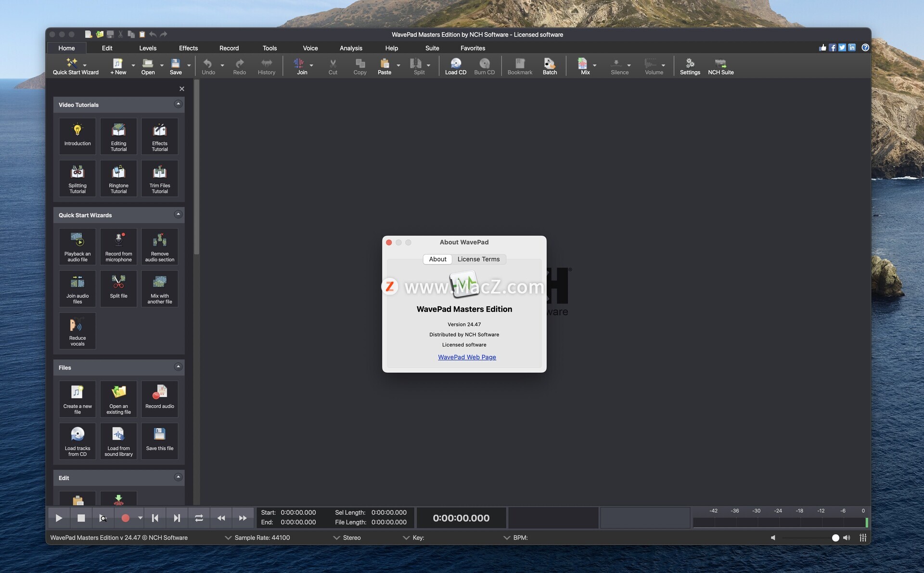Toggle loop playback mode

tap(199, 518)
